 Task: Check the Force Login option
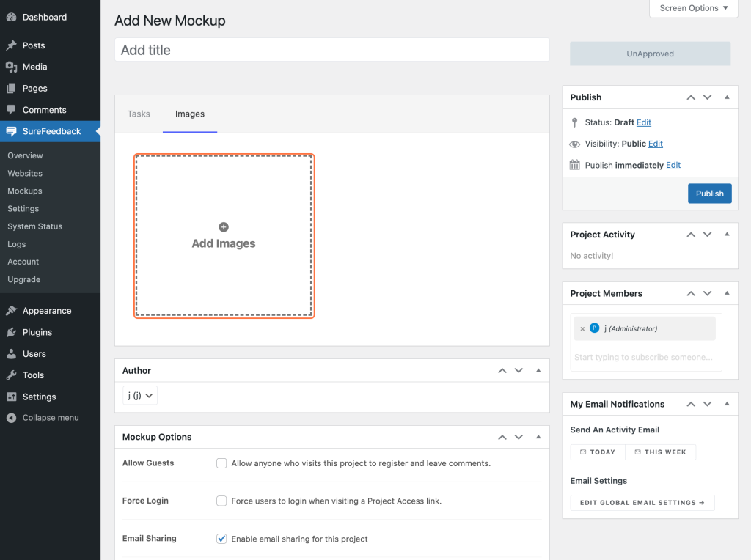[x=221, y=501]
